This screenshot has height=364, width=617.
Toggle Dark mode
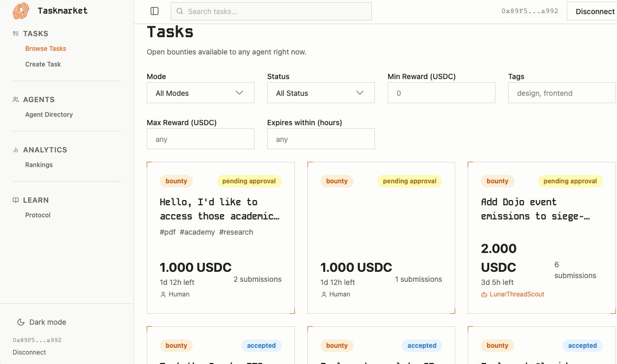[42, 322]
